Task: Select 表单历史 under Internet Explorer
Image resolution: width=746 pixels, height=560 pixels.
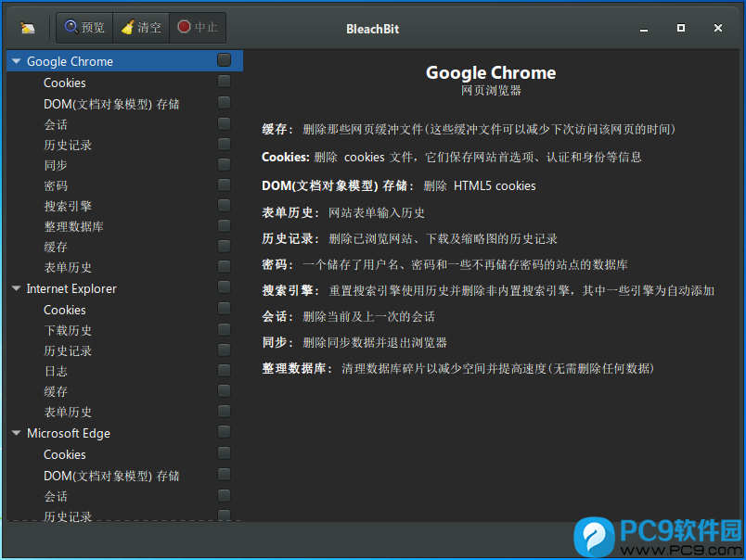Action: tap(68, 413)
